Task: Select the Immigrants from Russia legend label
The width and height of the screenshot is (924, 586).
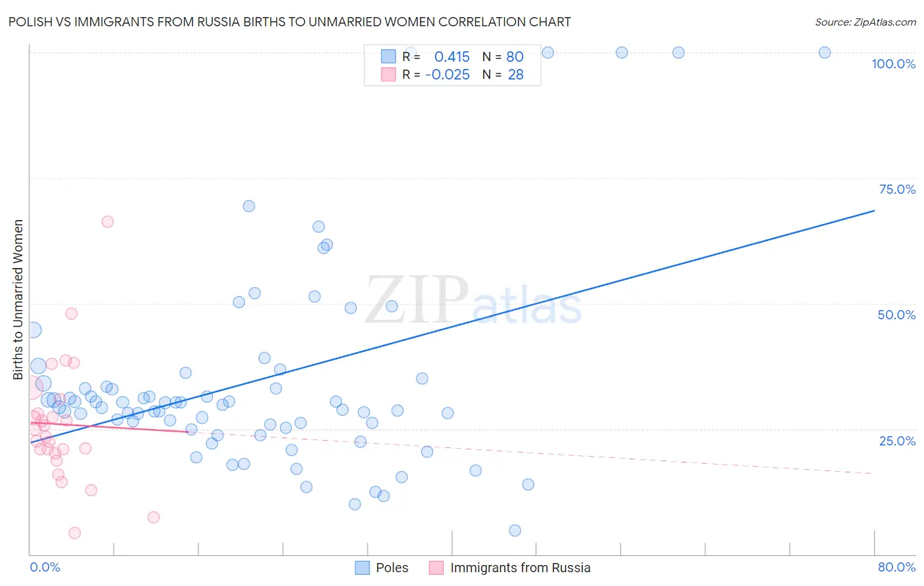Action: click(520, 568)
